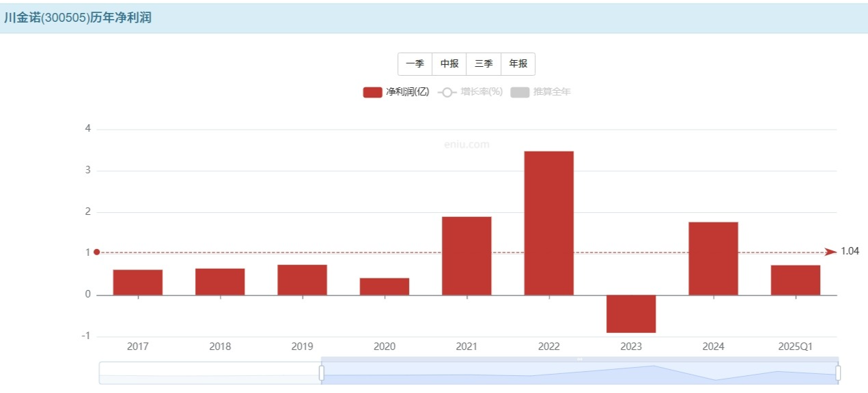Click the 2023 x-axis label
Viewport: 868px width, 393px height.
[x=631, y=347]
